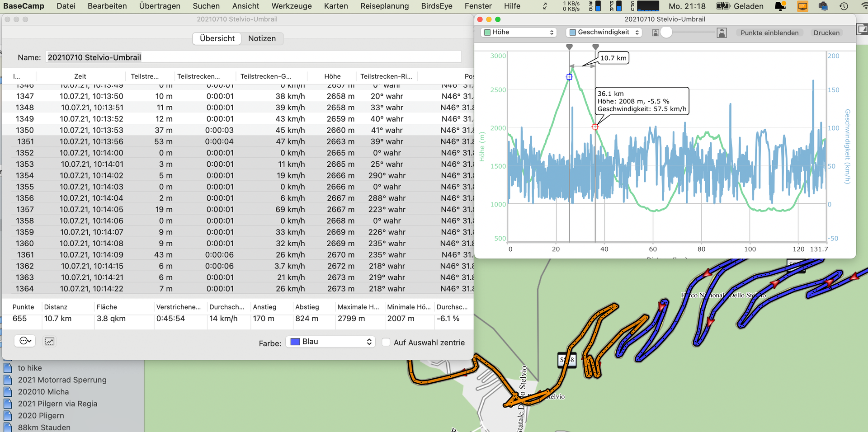This screenshot has height=432, width=868.
Task: Click the Drucken button
Action: 826,33
